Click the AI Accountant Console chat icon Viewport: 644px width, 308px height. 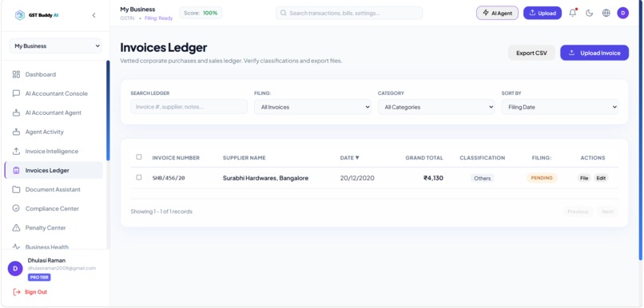click(16, 93)
